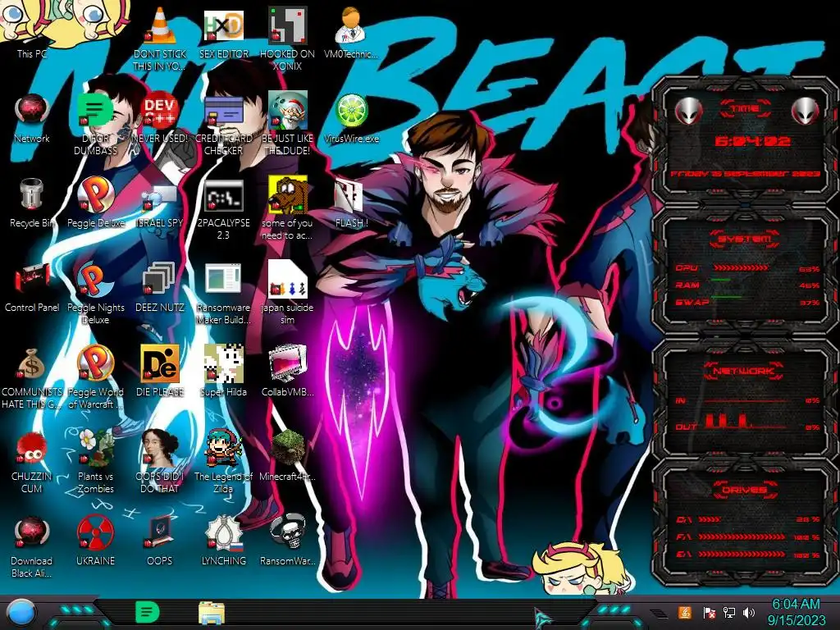Select the VLC cone icon "DONT STICK THIS IN YO..."

[x=160, y=38]
